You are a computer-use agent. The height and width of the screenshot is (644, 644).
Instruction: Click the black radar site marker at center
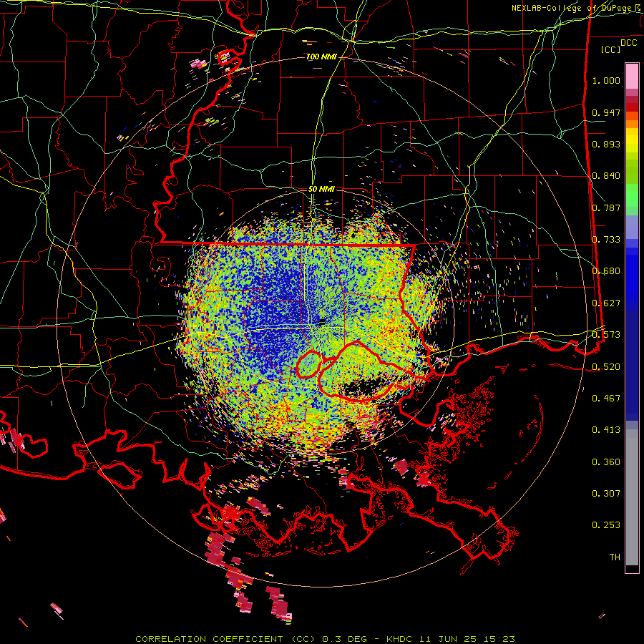click(322, 321)
